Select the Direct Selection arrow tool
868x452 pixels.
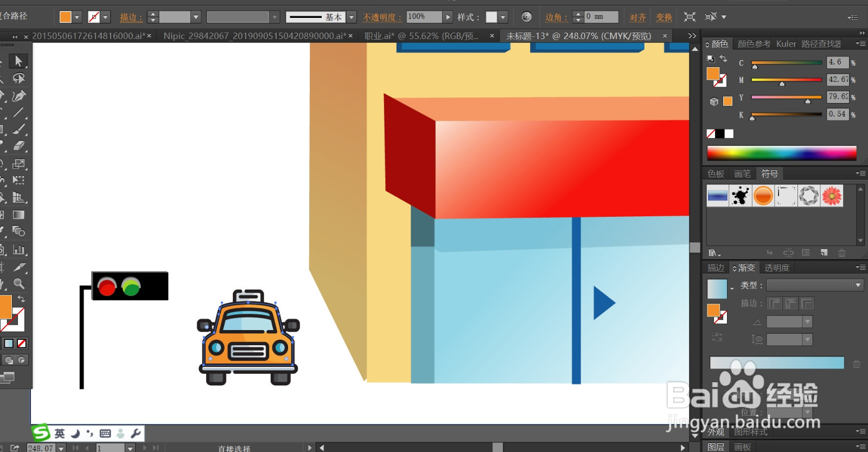pos(18,61)
